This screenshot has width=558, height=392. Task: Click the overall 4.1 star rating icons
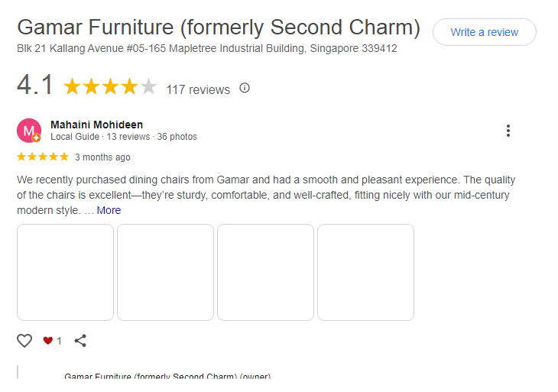point(109,87)
